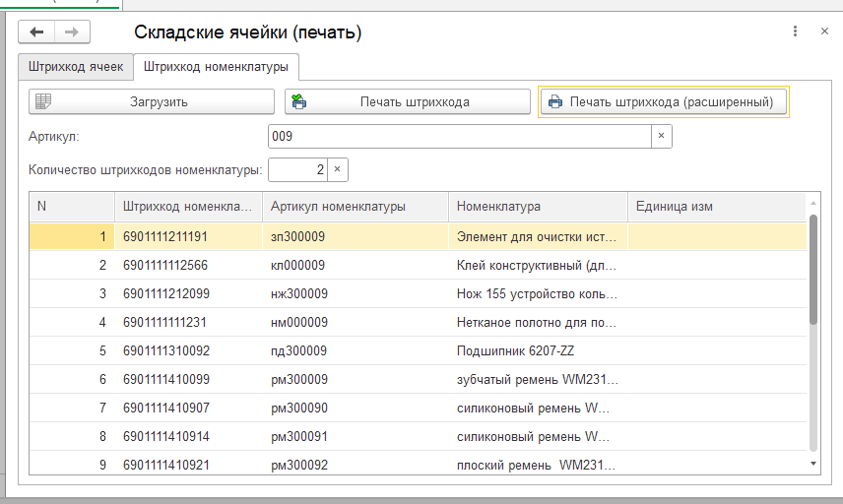Clear the Артикул field with the X
Screen dimensions: 843x504
point(661,136)
